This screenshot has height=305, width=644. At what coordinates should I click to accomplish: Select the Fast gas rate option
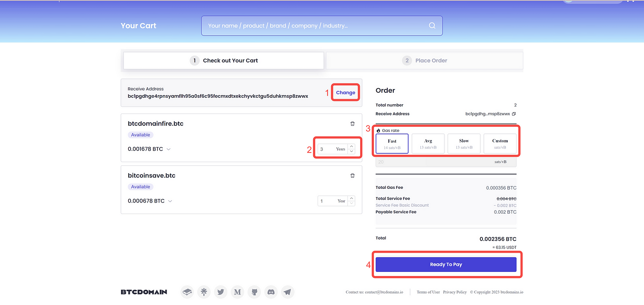coord(392,144)
